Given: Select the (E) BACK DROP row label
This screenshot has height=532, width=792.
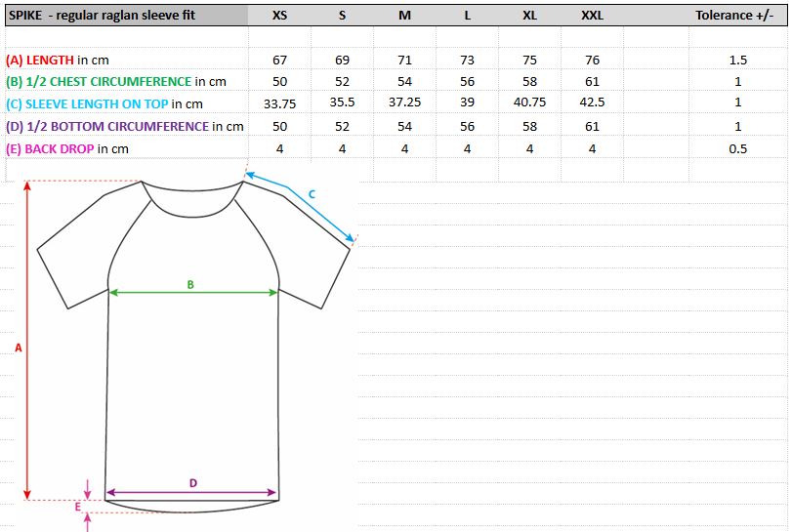Looking at the screenshot, I should coord(67,149).
